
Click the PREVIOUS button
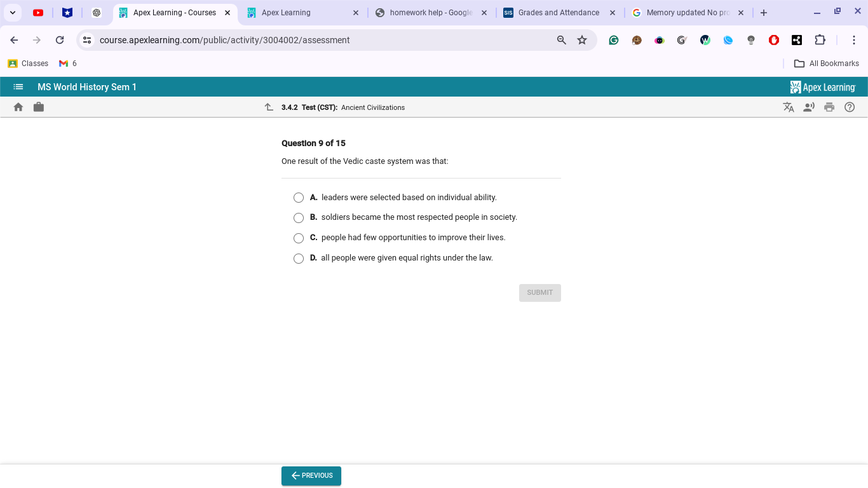(x=311, y=475)
